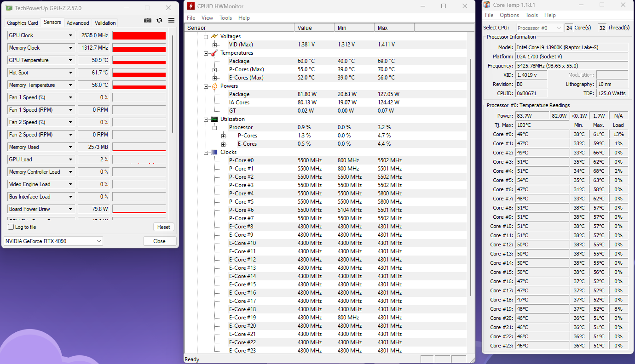
Task: Open the GPU Clock sensor dropdown
Action: pyautogui.click(x=71, y=35)
